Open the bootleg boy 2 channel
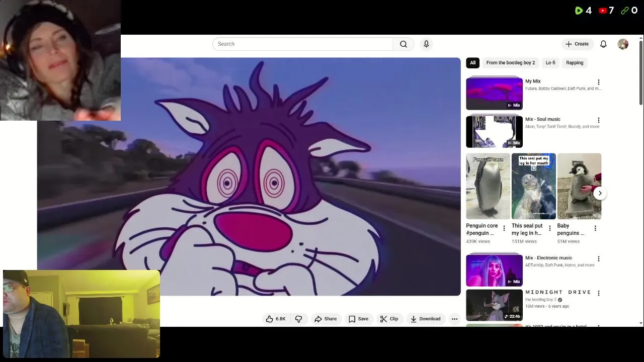This screenshot has height=362, width=644. (541, 300)
